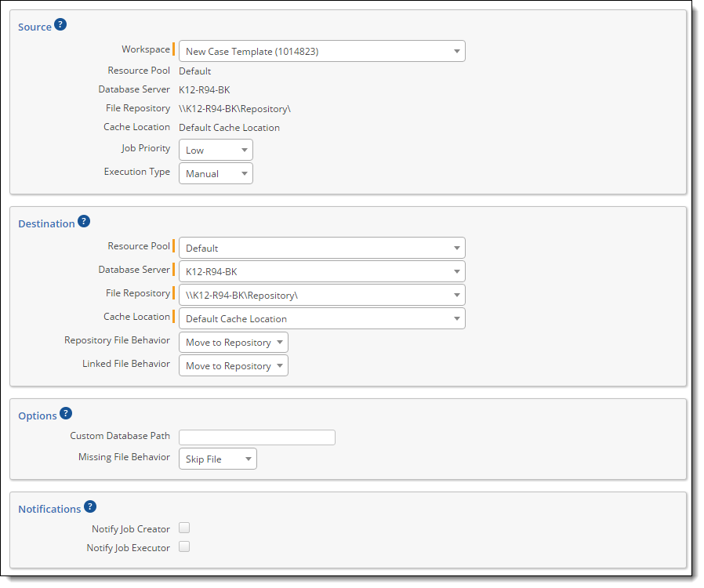Click the Source section help icon

pos(60,24)
